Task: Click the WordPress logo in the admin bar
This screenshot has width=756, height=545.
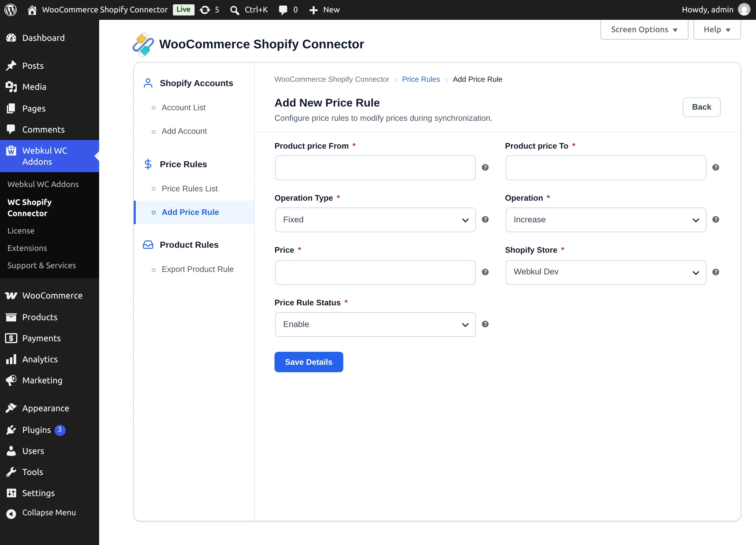Action: point(11,10)
